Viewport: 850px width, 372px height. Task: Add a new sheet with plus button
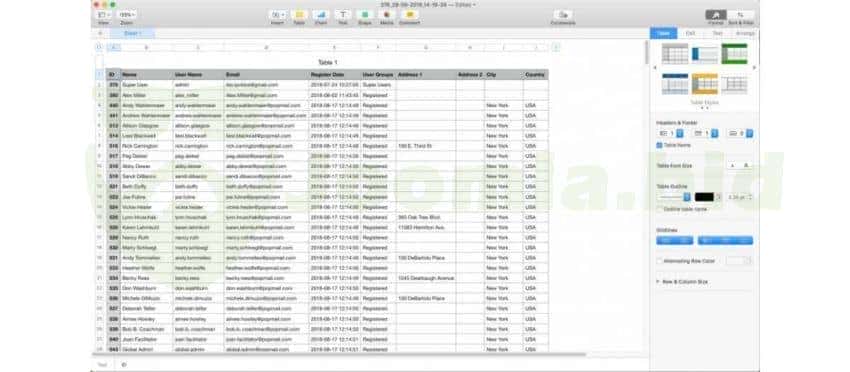(x=99, y=34)
